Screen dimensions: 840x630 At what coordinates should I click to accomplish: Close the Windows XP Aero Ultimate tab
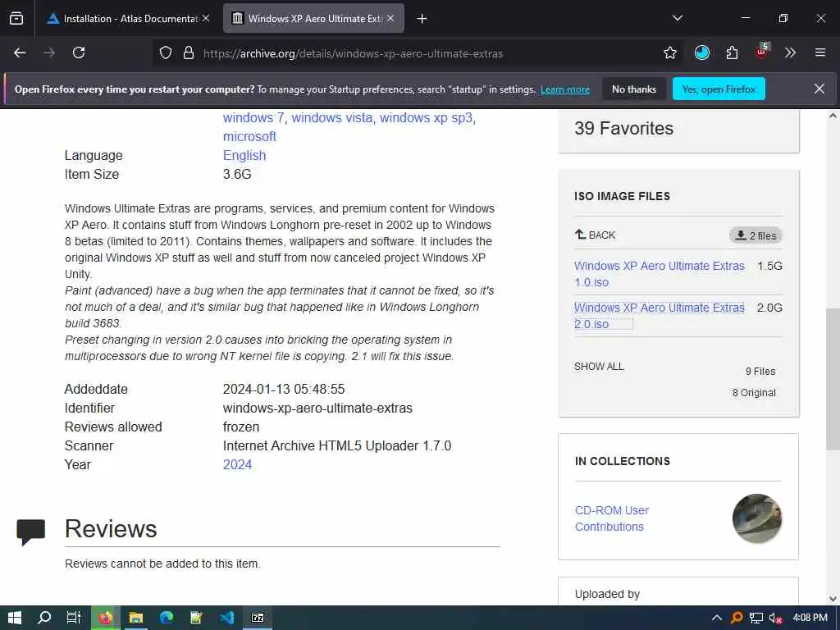coord(390,18)
